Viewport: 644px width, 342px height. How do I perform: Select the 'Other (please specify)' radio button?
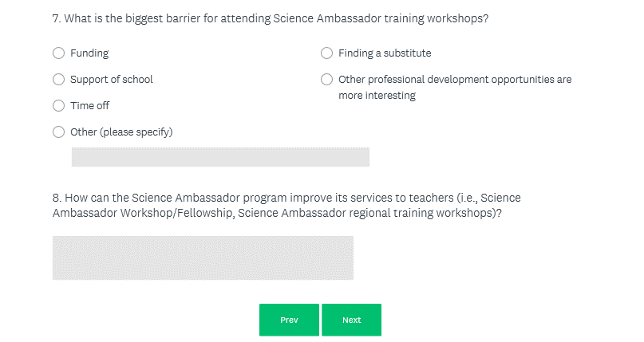[x=58, y=132]
